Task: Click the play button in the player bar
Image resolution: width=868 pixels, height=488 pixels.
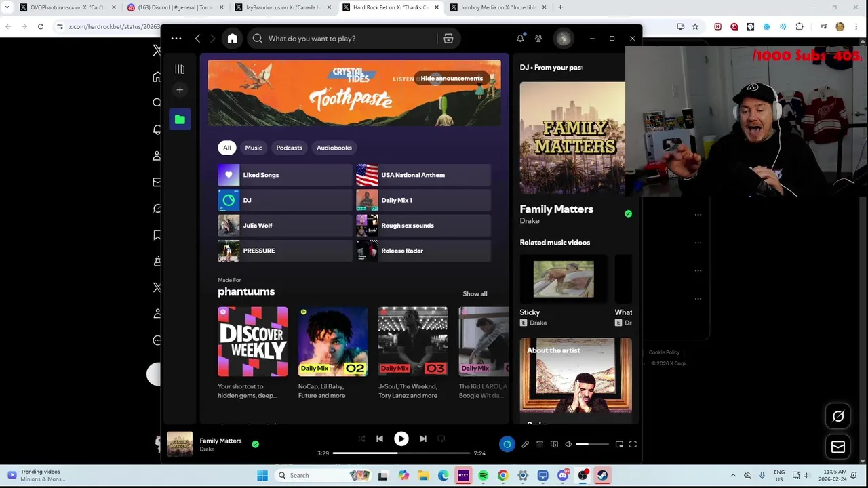Action: 401,439
